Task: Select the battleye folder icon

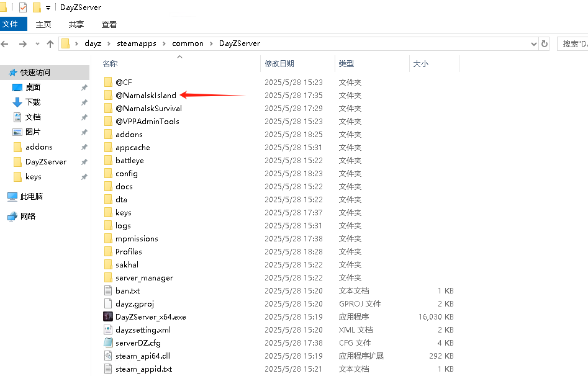Action: (x=108, y=161)
